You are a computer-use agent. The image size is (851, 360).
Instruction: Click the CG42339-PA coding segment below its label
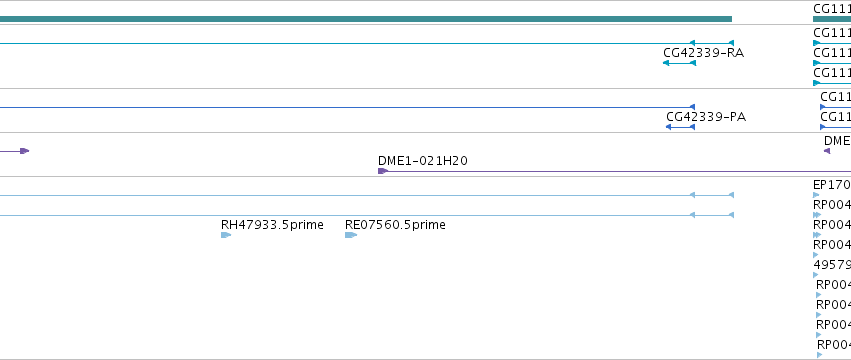[x=680, y=127]
